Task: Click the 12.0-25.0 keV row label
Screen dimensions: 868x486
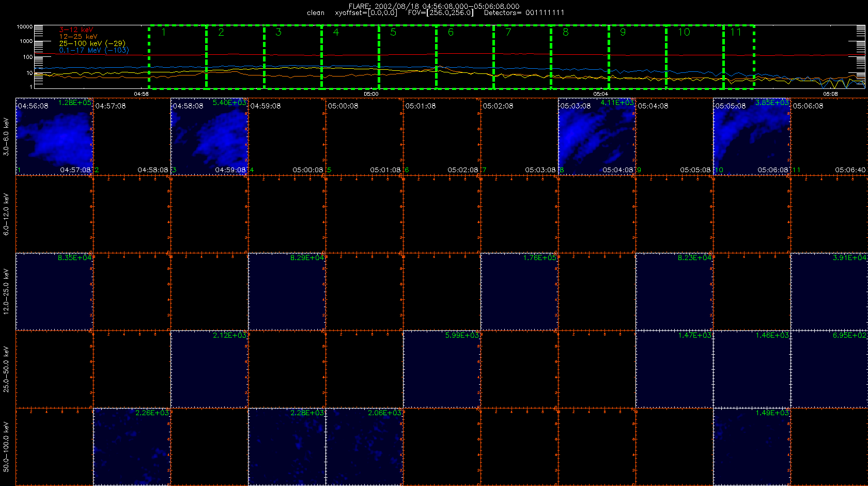Action: (x=6, y=292)
